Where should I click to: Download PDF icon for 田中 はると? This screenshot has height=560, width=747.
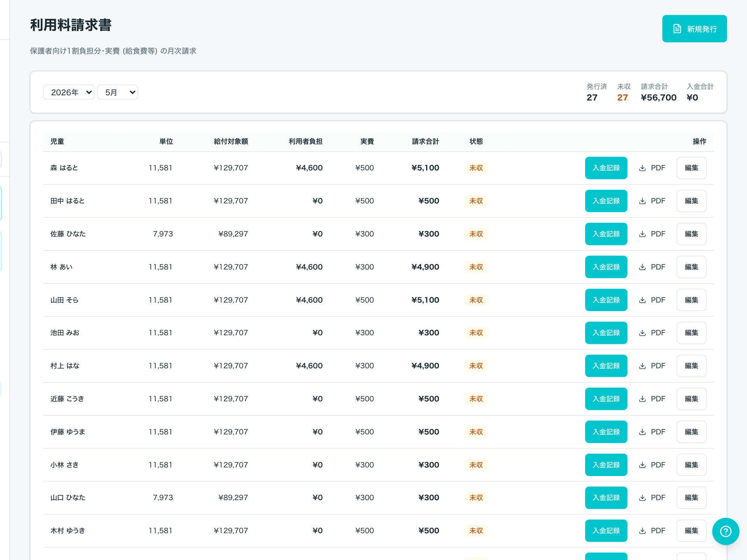pos(642,201)
